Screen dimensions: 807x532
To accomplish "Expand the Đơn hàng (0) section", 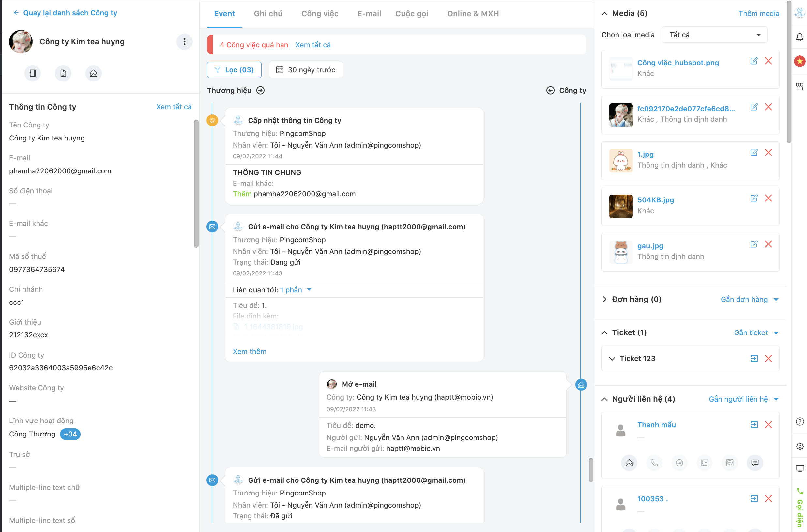I will pos(604,299).
